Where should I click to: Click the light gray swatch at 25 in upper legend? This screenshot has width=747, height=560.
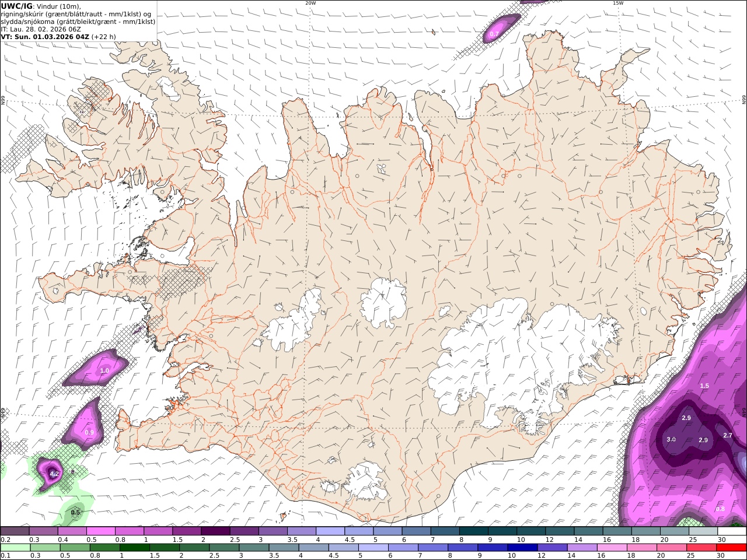pos(703,531)
